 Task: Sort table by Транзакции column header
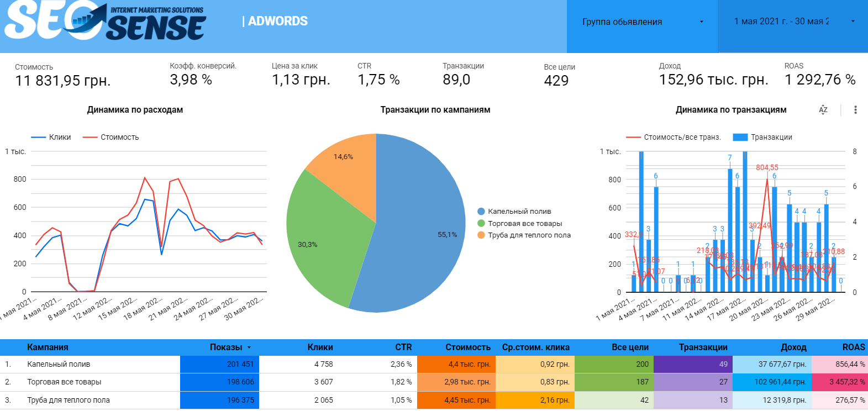703,347
